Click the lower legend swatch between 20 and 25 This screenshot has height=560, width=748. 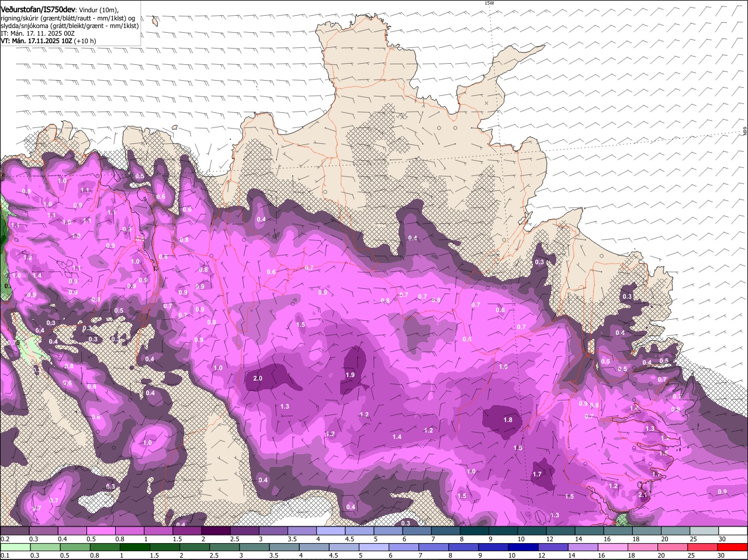673,547
